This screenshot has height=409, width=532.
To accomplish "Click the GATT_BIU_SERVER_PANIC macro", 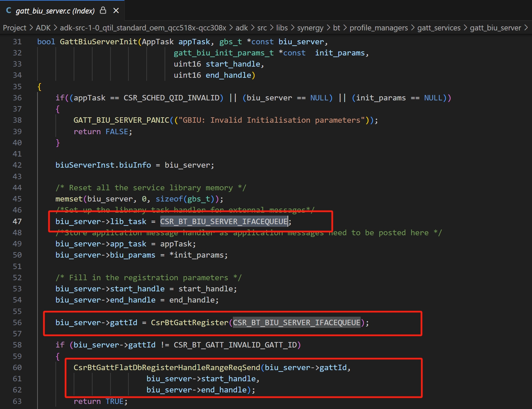I will 121,120.
